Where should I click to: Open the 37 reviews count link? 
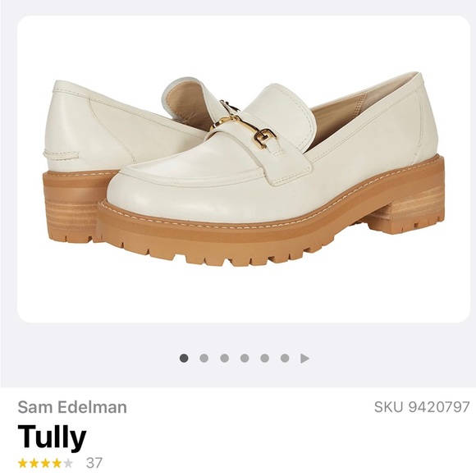click(x=94, y=463)
